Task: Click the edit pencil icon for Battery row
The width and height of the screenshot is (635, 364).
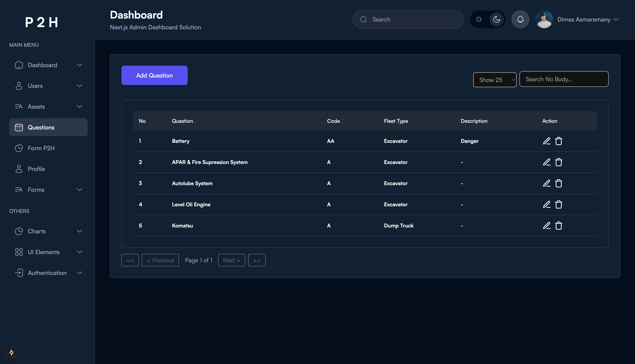Action: [x=546, y=141]
